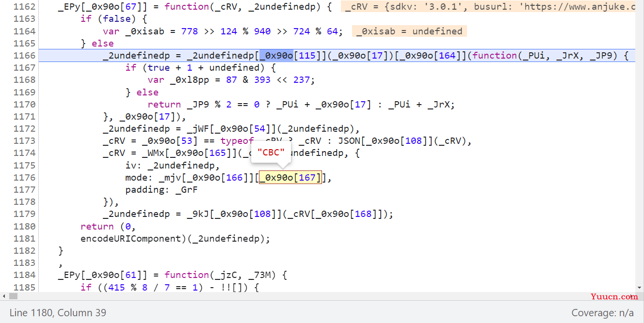Click the JSON identifier on line 1173
This screenshot has width=644, height=323.
click(x=349, y=141)
